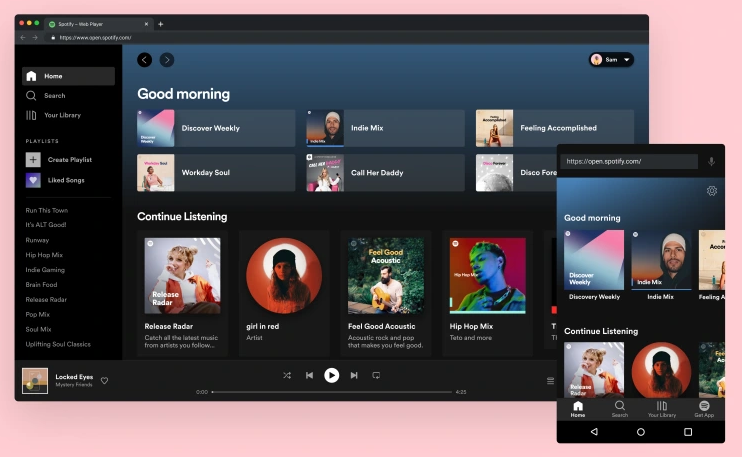
Task: Click Locked Eyes song title
Action: 74,377
